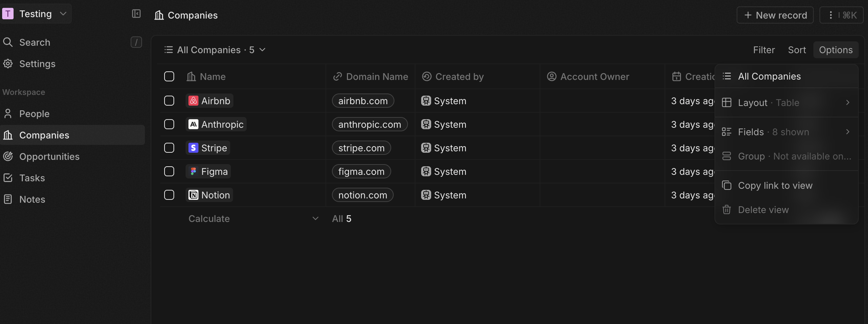Open the Calculate dropdown
Viewport: 868px width, 324px height.
point(253,218)
